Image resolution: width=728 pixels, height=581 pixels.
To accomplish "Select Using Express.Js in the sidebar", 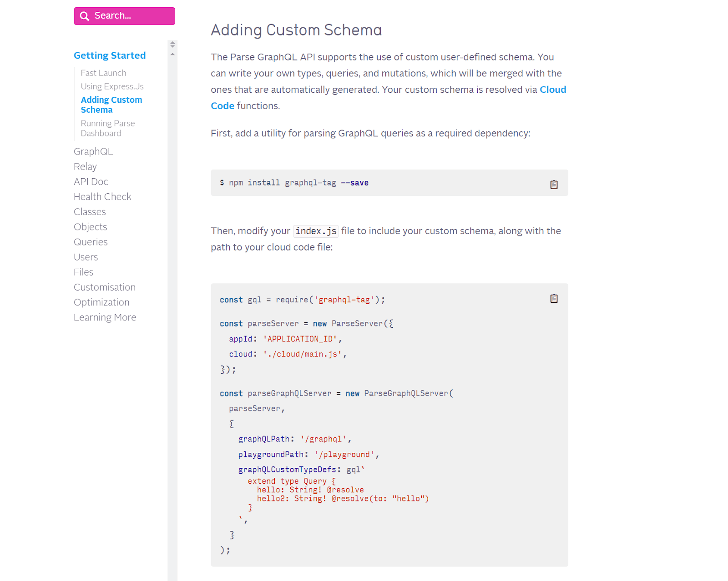I will tap(112, 86).
